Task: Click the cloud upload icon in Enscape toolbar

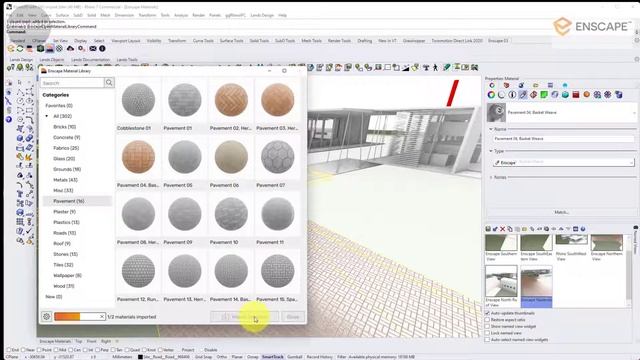Action: [x=70, y=49]
